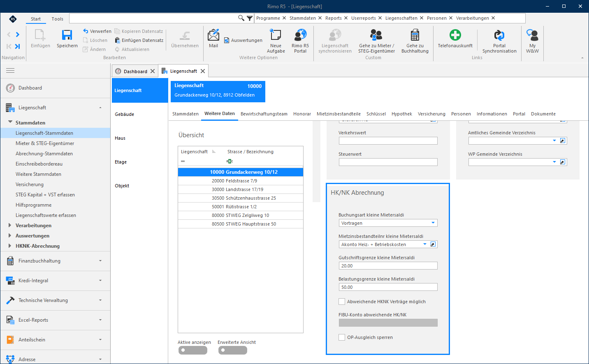
Task: Open lookup for Mietzinsbestandteilnr kleine Mietersaldi
Action: [433, 244]
